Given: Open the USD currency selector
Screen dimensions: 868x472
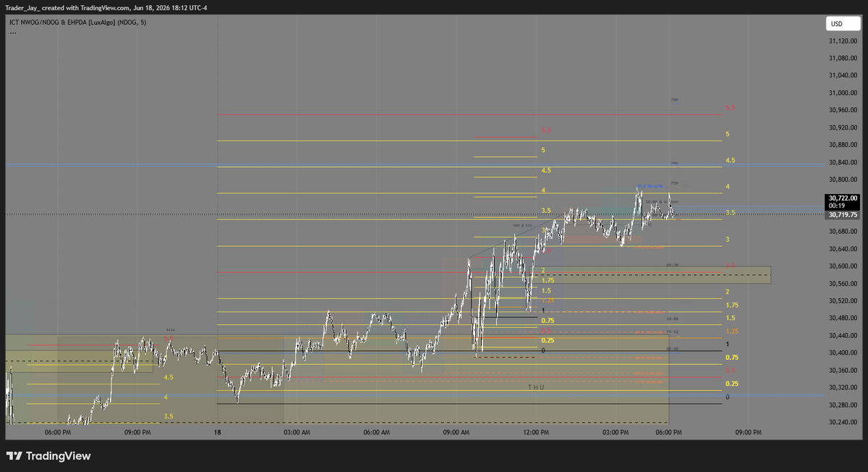Looking at the screenshot, I should coord(843,24).
